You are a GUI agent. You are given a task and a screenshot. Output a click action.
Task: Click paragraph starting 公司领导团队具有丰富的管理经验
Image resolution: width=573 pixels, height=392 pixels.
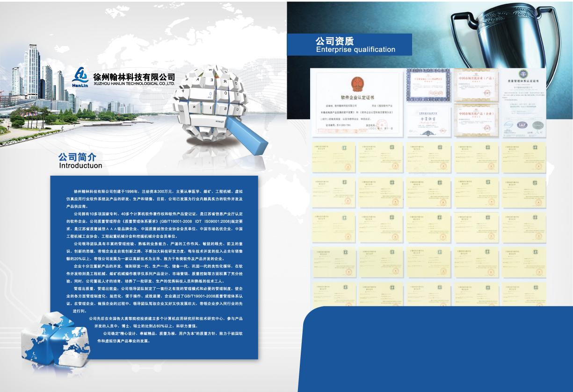coord(154,251)
